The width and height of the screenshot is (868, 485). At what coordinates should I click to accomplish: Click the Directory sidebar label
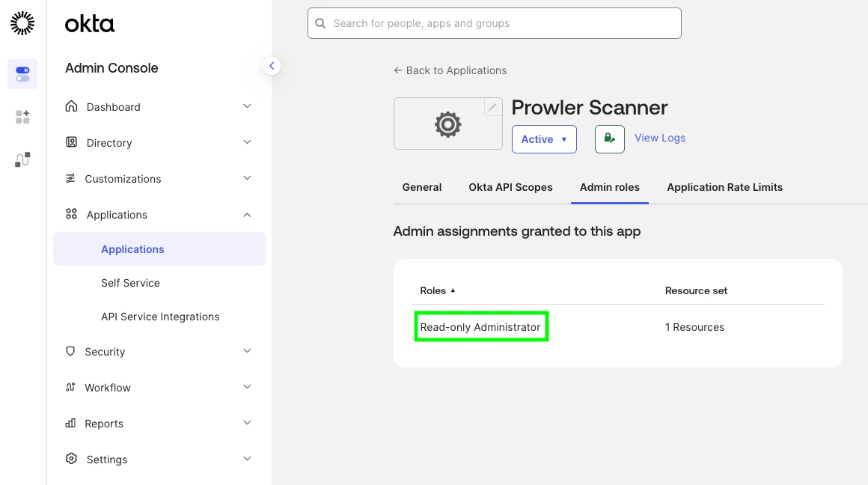coord(109,143)
